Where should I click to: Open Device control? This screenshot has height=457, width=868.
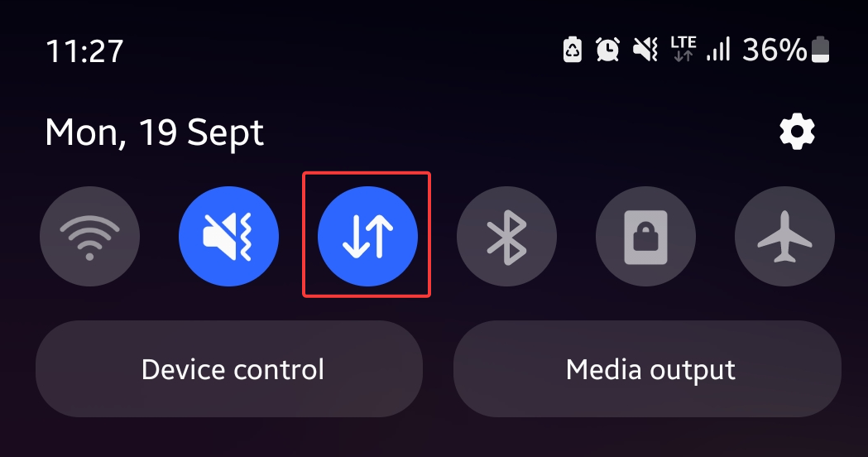coord(229,369)
